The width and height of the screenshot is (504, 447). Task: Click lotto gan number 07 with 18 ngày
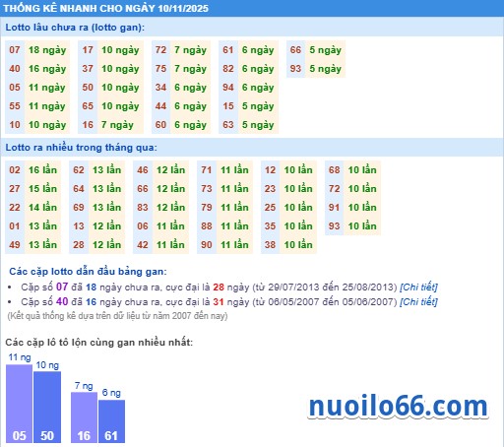[x=15, y=50]
